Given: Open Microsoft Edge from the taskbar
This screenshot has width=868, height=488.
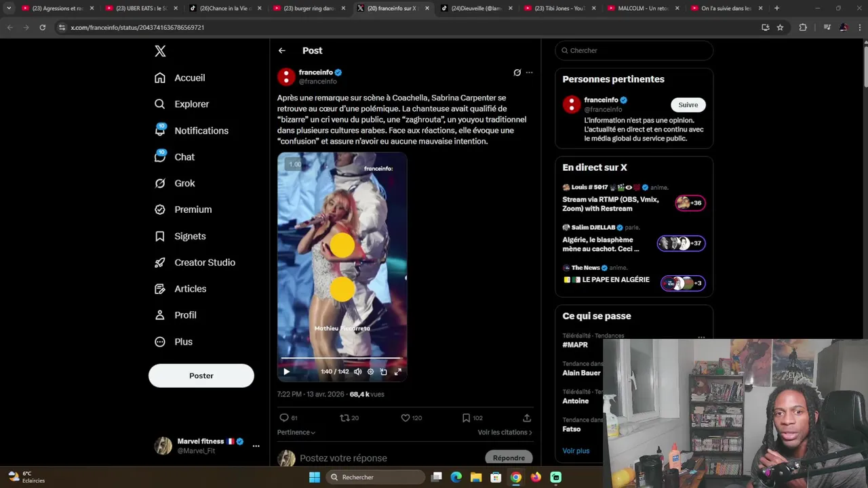Looking at the screenshot, I should pos(456,477).
